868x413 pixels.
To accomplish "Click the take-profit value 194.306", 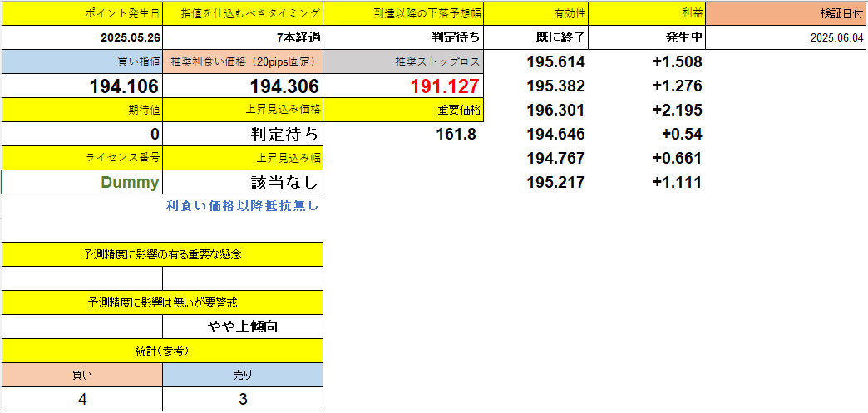I will [x=243, y=86].
